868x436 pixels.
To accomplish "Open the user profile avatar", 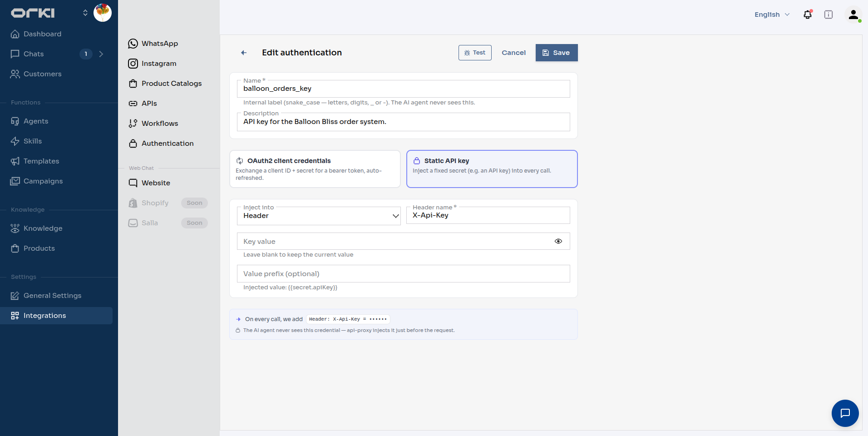I will coord(853,15).
